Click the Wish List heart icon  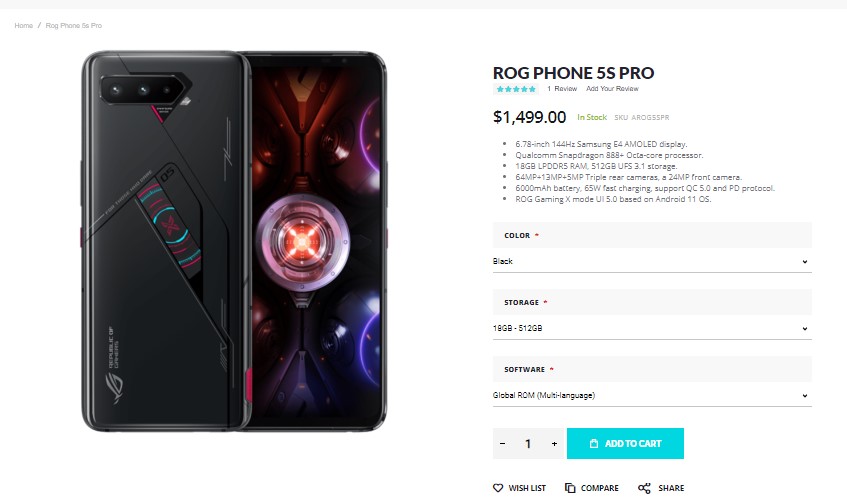point(498,488)
